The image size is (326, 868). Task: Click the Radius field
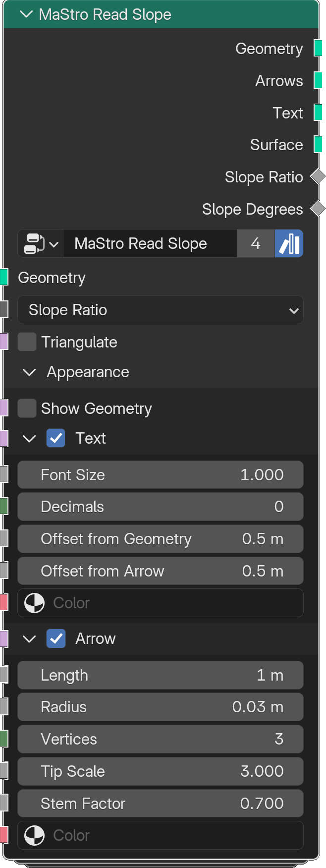click(x=161, y=707)
